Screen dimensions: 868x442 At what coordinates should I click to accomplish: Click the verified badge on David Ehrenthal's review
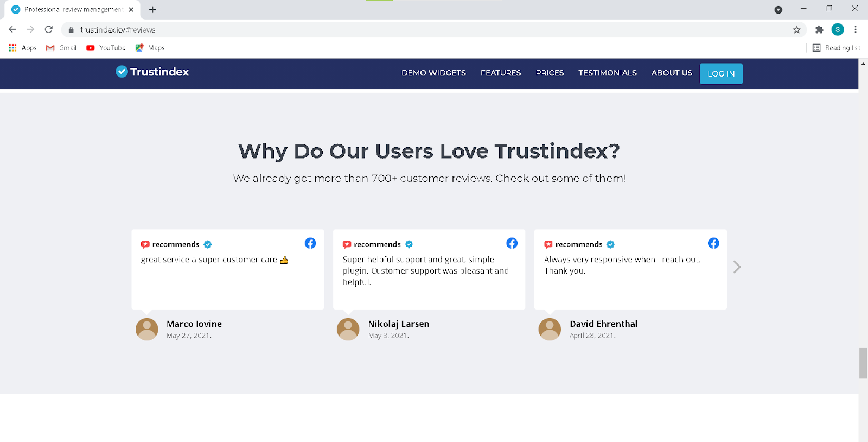tap(611, 244)
